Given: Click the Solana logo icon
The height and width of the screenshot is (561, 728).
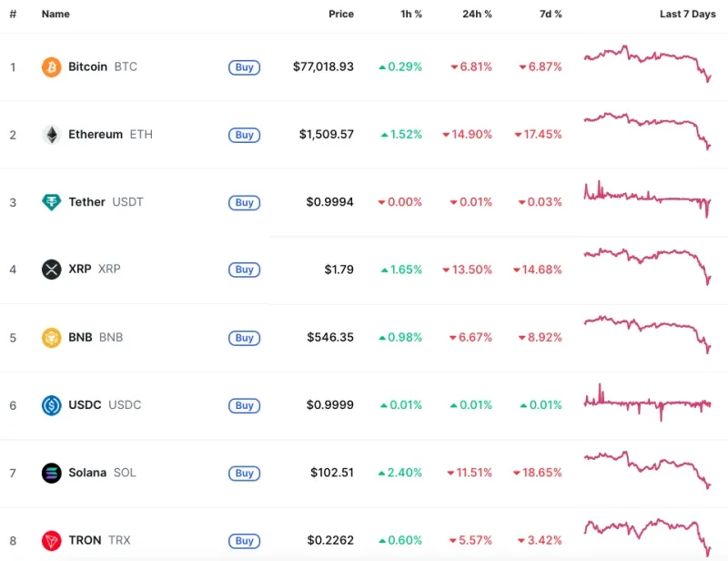Looking at the screenshot, I should 51,473.
